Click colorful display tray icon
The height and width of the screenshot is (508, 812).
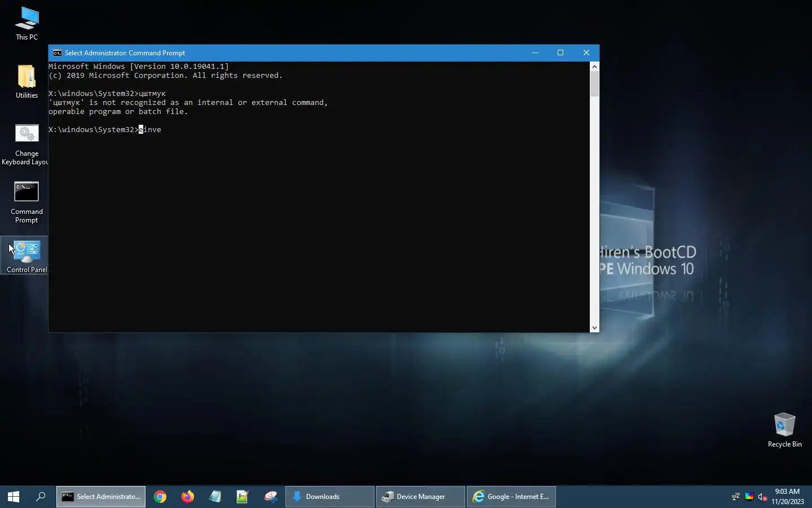pyautogui.click(x=749, y=497)
